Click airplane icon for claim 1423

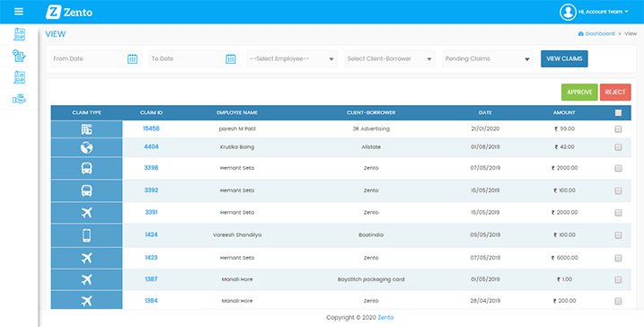coord(86,258)
